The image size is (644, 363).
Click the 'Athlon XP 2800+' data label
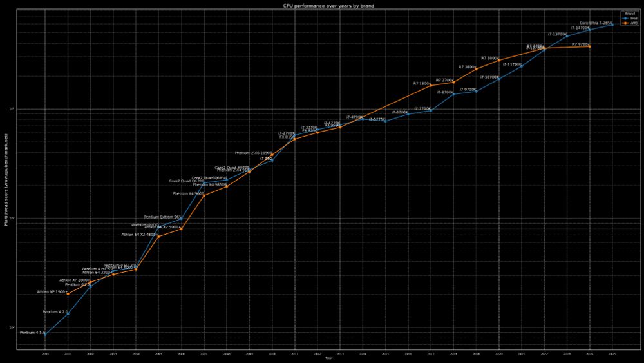(x=75, y=280)
